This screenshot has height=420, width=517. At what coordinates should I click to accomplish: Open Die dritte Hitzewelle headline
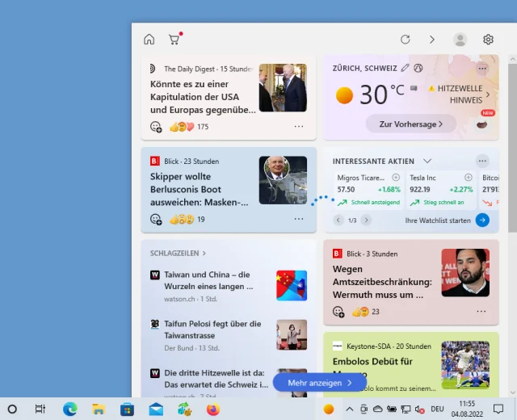click(x=216, y=379)
